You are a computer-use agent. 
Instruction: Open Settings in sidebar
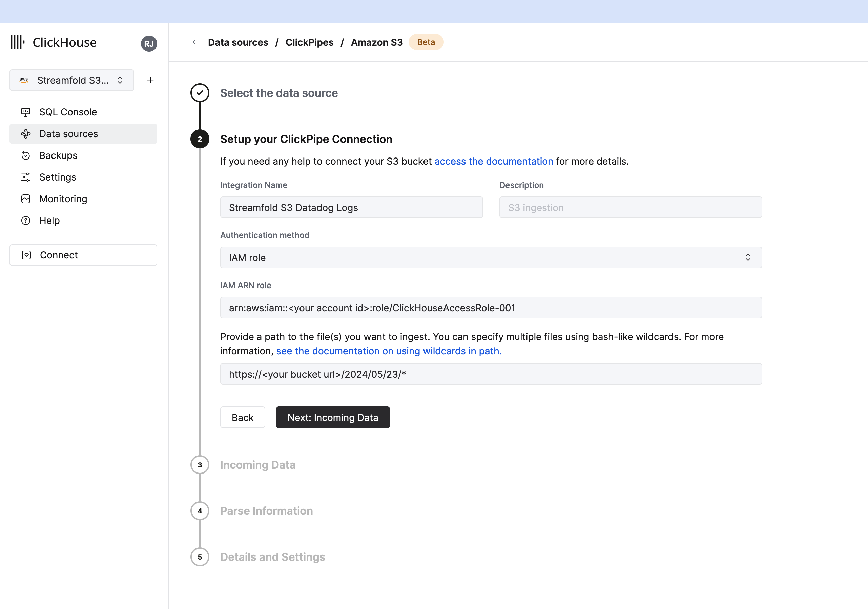[83, 177]
